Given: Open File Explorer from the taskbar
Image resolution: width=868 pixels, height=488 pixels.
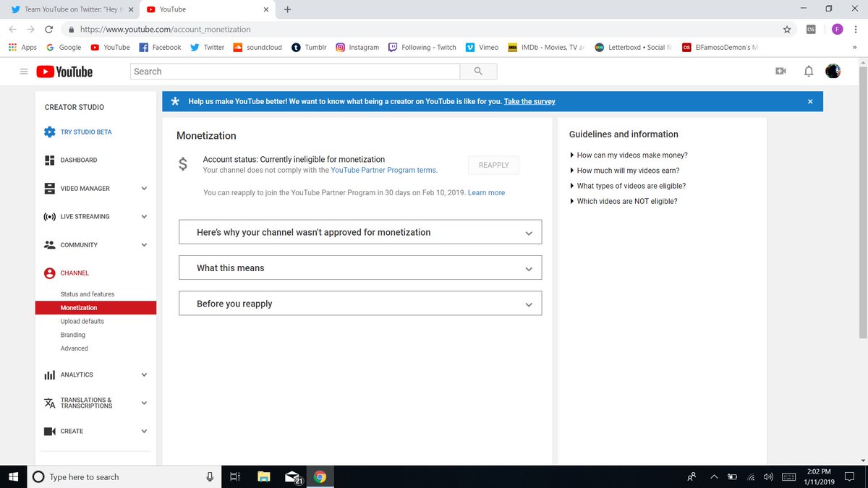Looking at the screenshot, I should 264,476.
